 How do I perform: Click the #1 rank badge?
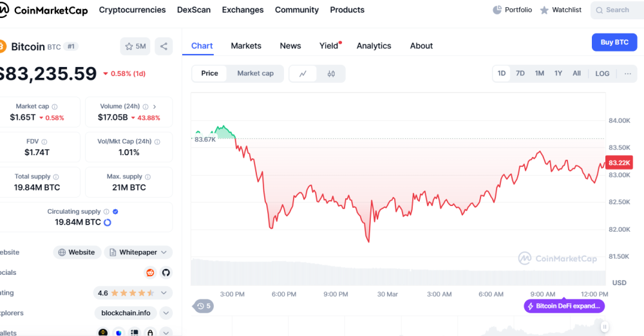(x=71, y=46)
